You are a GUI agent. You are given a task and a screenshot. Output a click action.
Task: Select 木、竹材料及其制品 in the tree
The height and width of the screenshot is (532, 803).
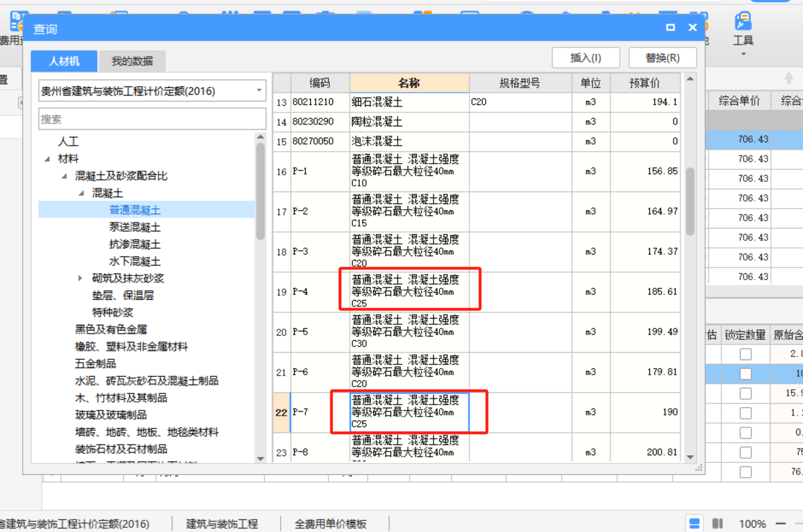point(121,398)
